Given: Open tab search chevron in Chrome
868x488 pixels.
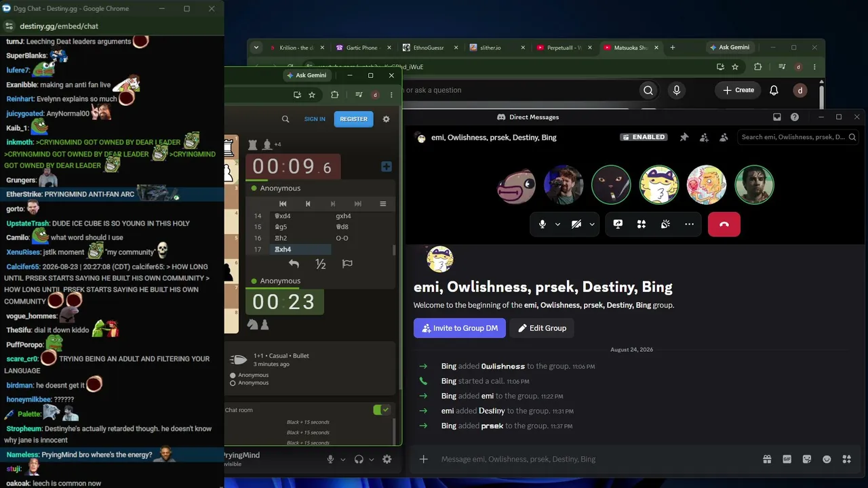Looking at the screenshot, I should [x=256, y=47].
